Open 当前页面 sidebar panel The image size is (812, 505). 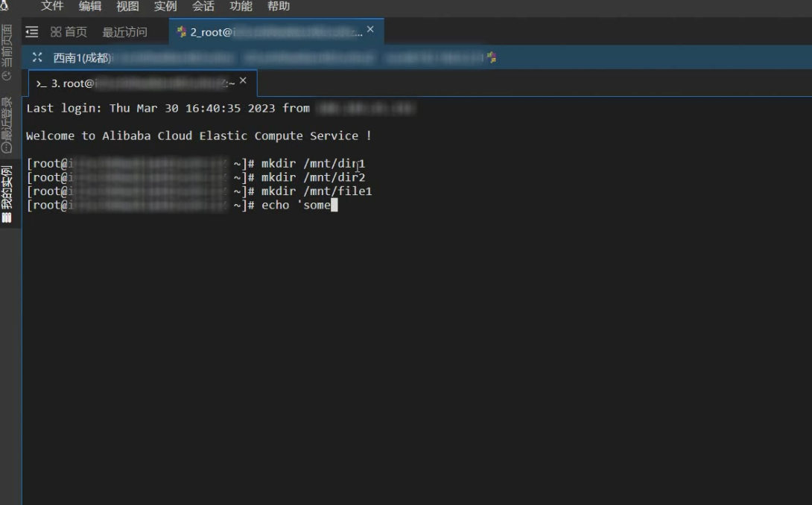tap(7, 52)
